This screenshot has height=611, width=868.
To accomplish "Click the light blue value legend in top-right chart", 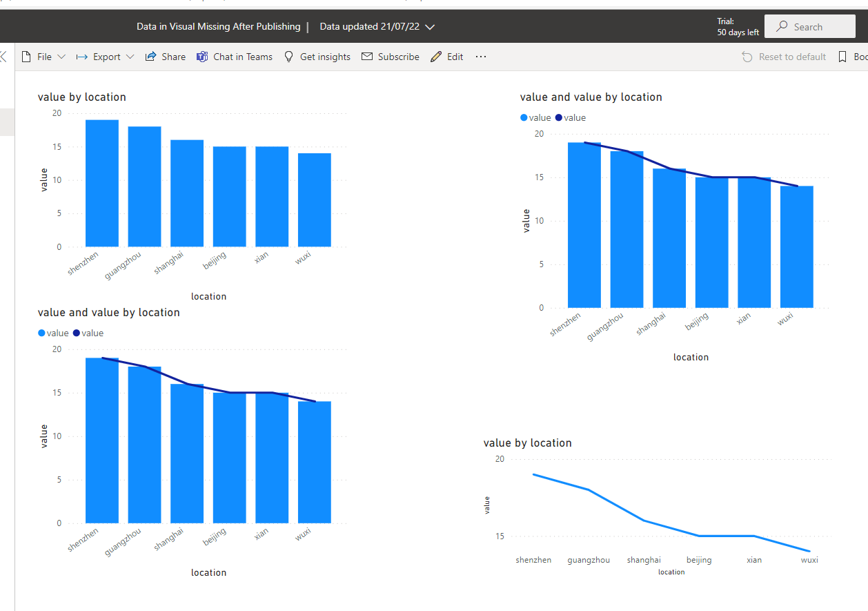I will coord(535,117).
